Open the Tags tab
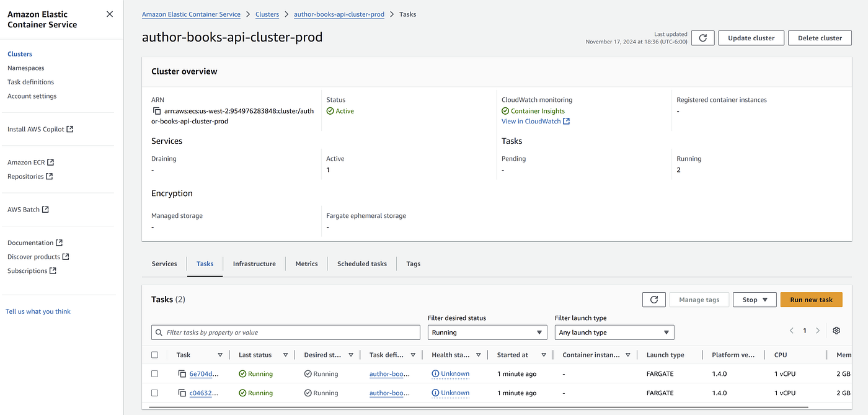Viewport: 868px width, 415px height. click(x=414, y=264)
